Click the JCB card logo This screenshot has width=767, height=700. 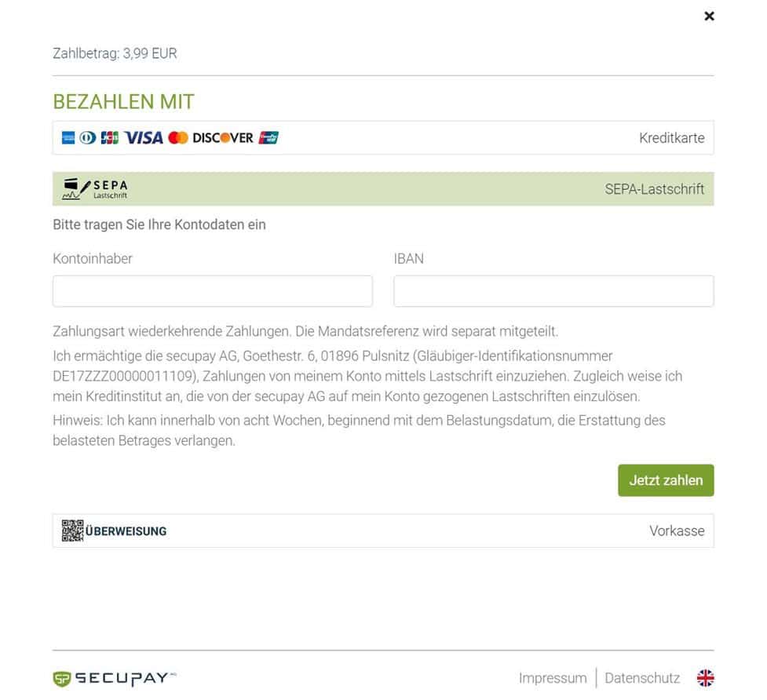[110, 138]
